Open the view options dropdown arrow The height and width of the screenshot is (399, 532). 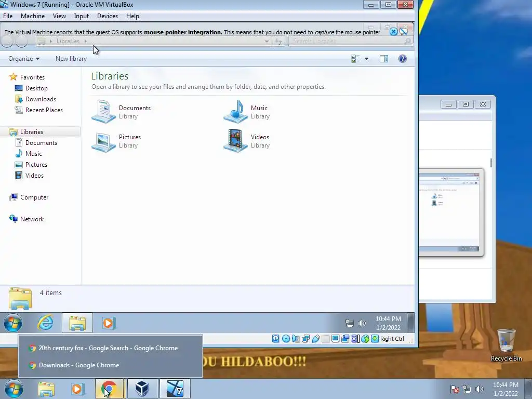pos(366,59)
